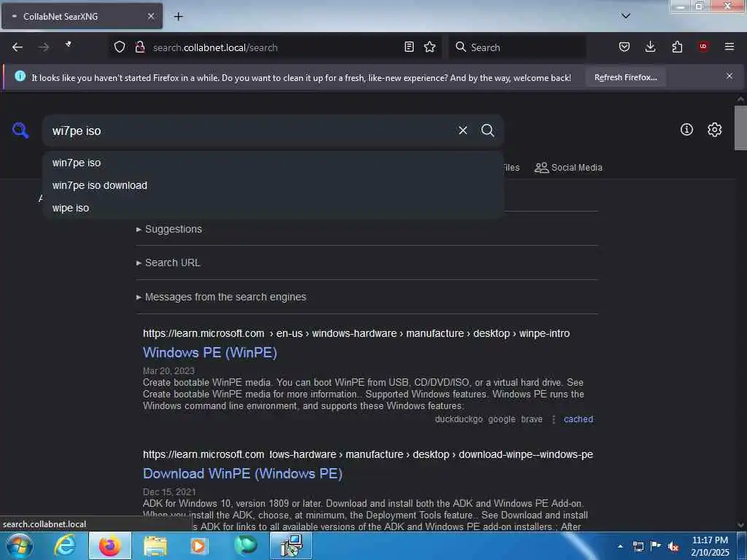Open the Extensions puzzle icon
747x560 pixels.
(x=677, y=47)
